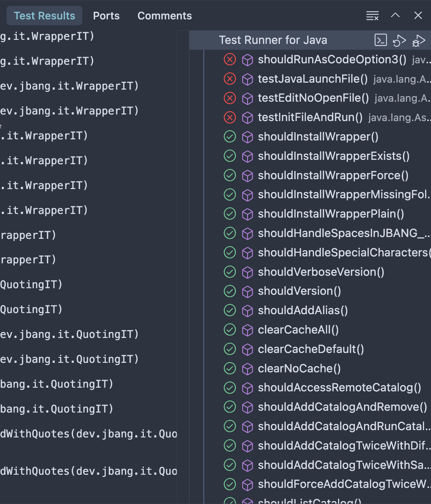Click method cube icon beside testJavaLaunchFile()
Screen dimensions: 431x504
(x=248, y=79)
